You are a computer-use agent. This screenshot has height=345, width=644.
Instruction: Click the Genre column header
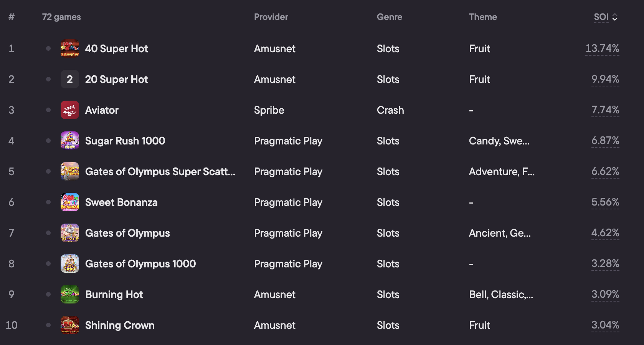tap(390, 17)
